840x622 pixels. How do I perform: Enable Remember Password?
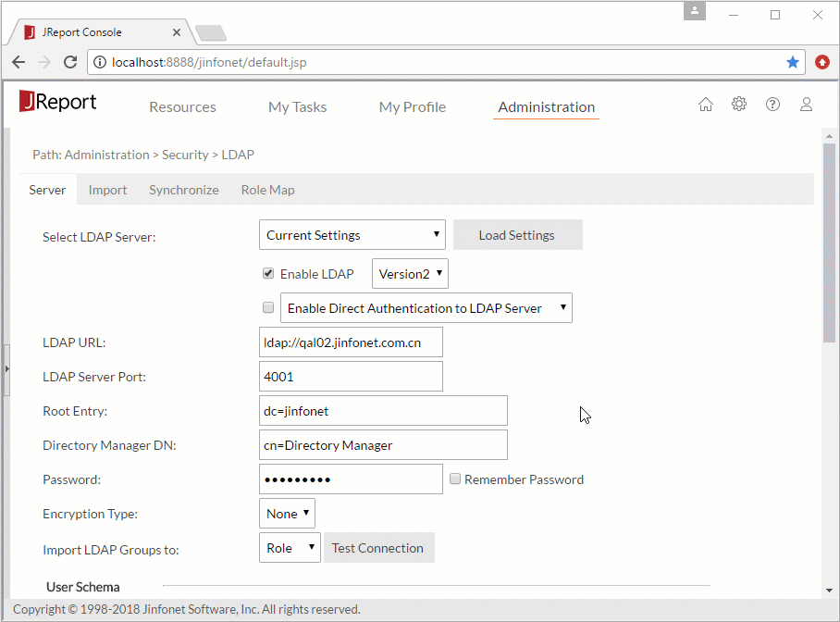point(455,479)
